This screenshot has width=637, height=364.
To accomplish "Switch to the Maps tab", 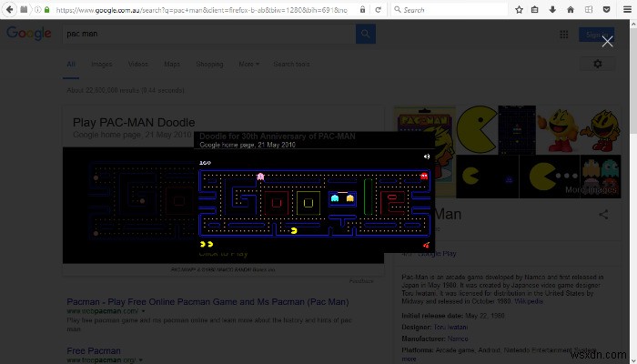I will [172, 65].
